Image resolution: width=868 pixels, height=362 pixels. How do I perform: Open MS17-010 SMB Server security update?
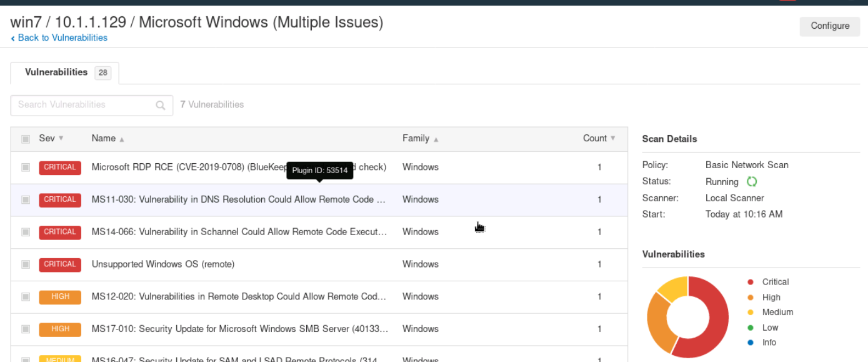pos(240,329)
